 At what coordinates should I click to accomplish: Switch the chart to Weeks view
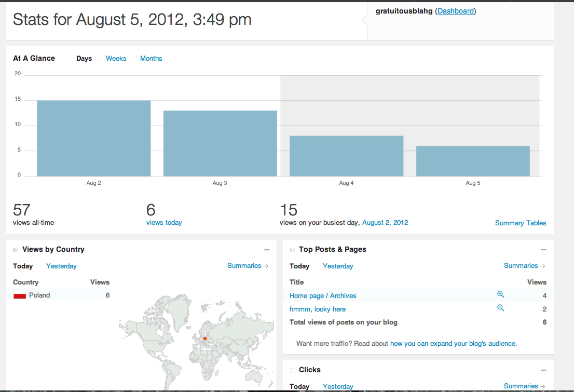pos(116,59)
